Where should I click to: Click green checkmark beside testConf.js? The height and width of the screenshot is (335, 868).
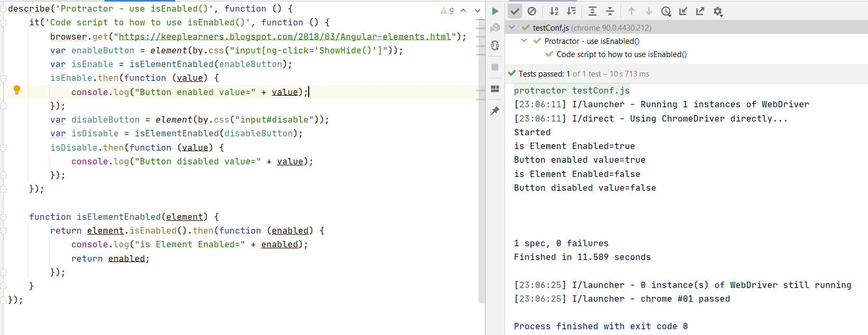[x=526, y=27]
